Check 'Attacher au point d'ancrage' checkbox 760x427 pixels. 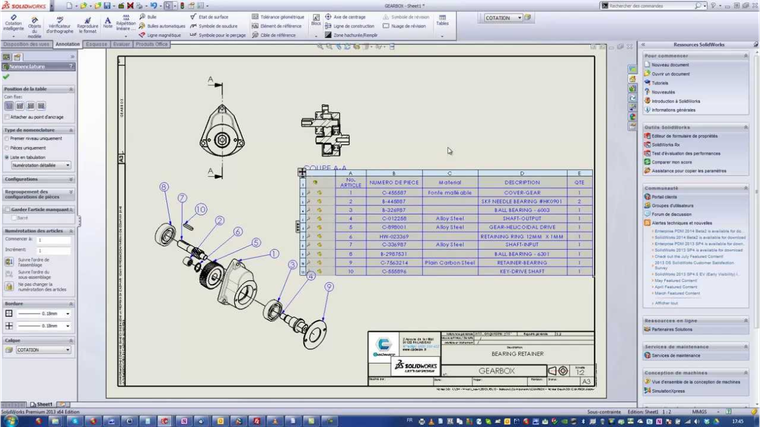7,117
